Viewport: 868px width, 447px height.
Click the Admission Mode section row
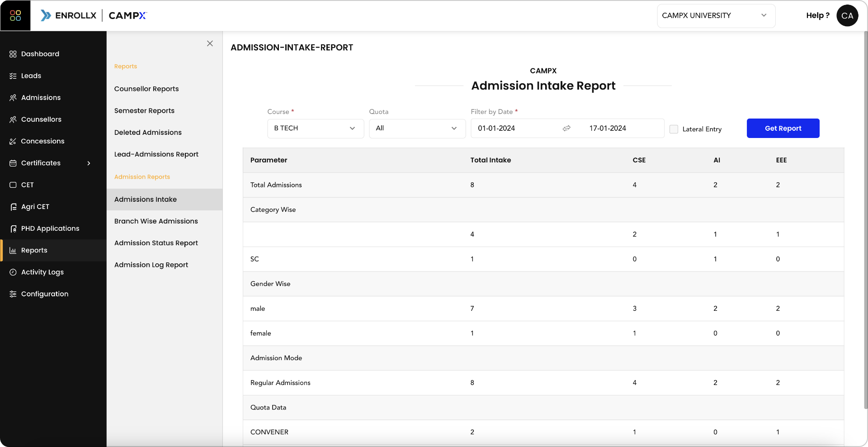pos(543,358)
